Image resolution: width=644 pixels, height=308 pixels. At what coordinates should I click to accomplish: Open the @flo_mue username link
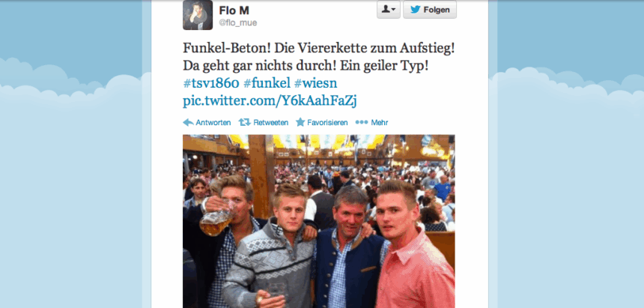[238, 23]
